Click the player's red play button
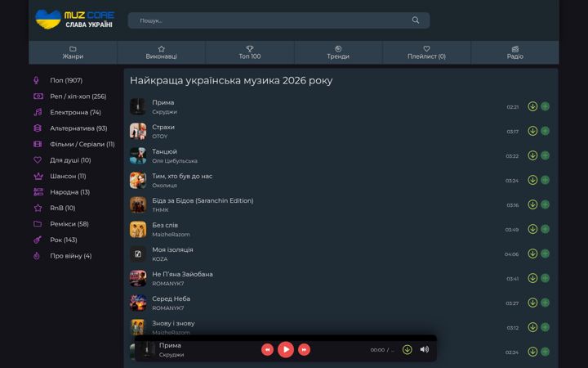The height and width of the screenshot is (368, 588). pyautogui.click(x=286, y=350)
